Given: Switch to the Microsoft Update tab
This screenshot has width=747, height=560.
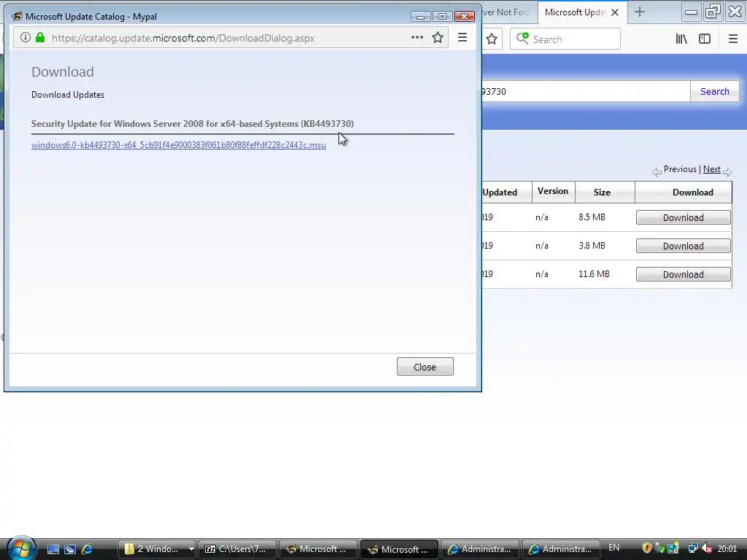Looking at the screenshot, I should click(575, 12).
